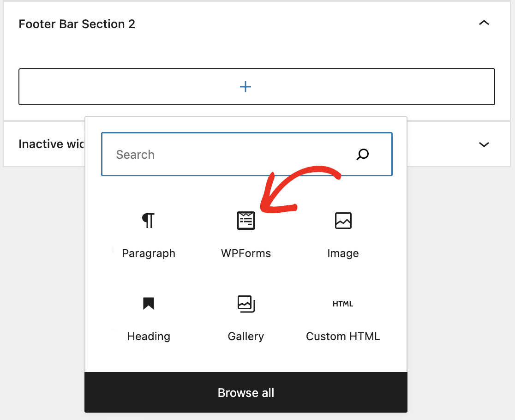Click the search magnifier icon
The height and width of the screenshot is (420, 515).
click(x=363, y=155)
